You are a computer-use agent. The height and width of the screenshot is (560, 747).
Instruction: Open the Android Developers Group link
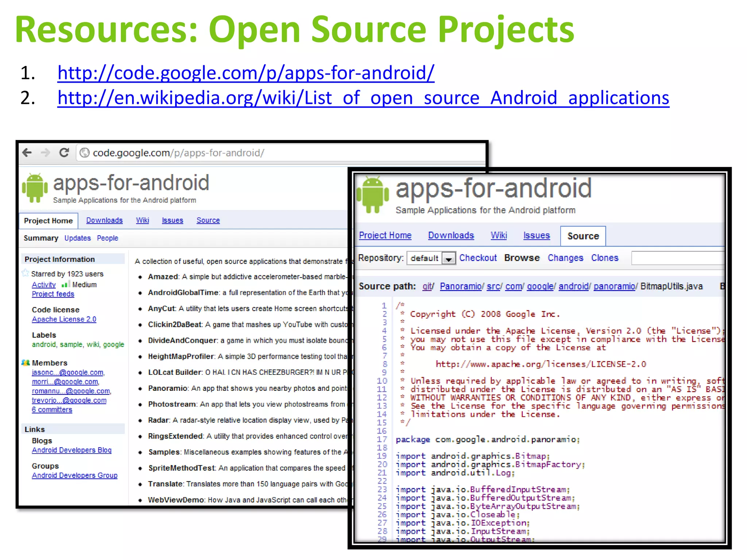coord(74,475)
